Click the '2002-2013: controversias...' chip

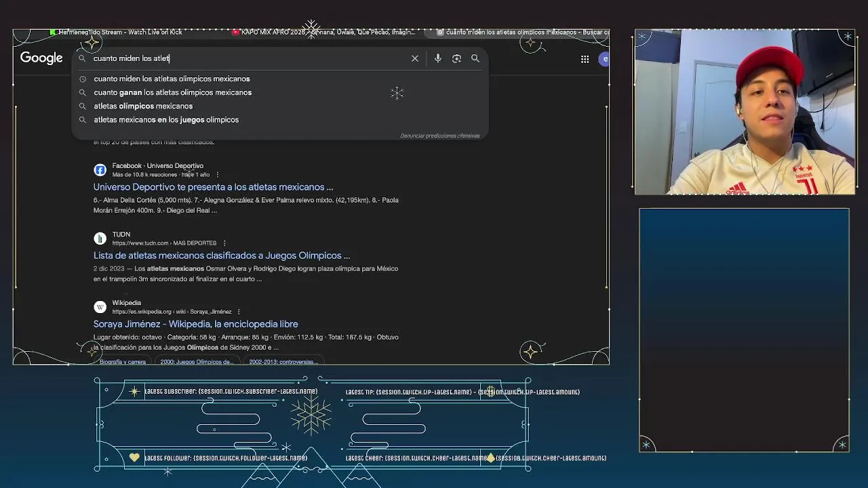coord(283,362)
